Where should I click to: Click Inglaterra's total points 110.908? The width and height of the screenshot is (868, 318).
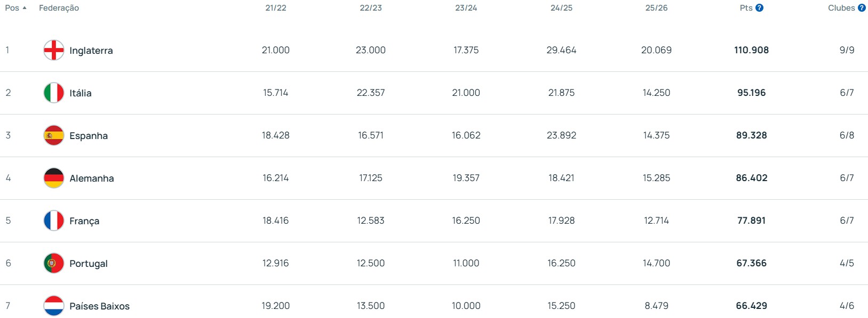coord(751,50)
